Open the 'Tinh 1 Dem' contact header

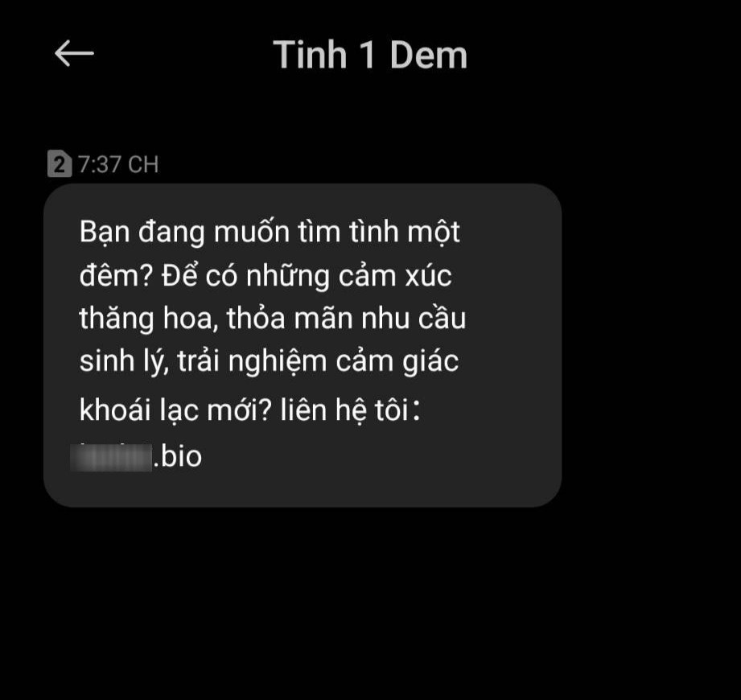pyautogui.click(x=370, y=55)
